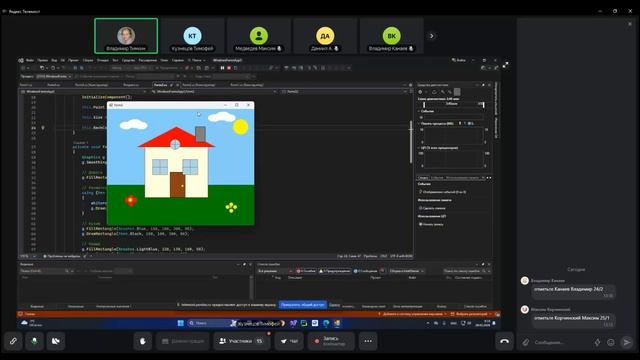Switch to the Вывод output tab
The image size is (640, 360).
(x=442, y=306)
